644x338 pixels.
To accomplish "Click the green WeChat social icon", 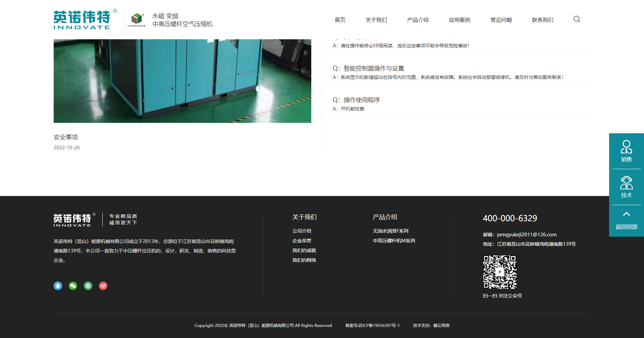I will [73, 286].
